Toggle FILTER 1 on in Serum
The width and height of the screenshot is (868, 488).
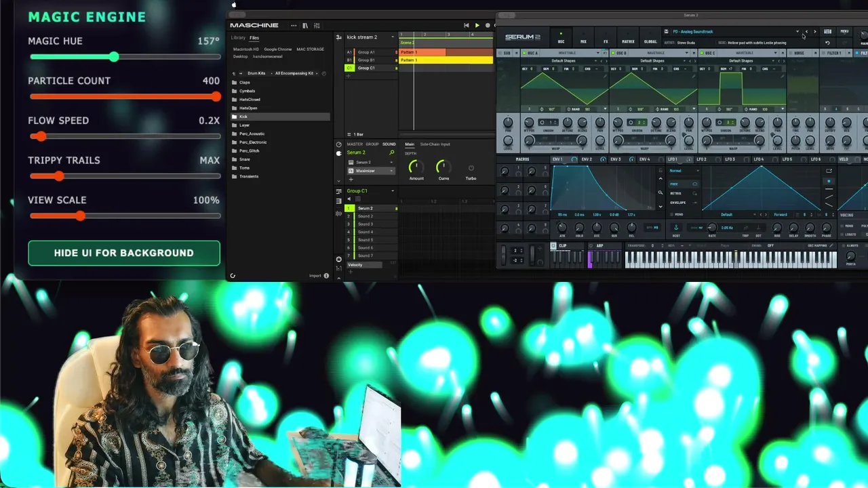coord(823,53)
